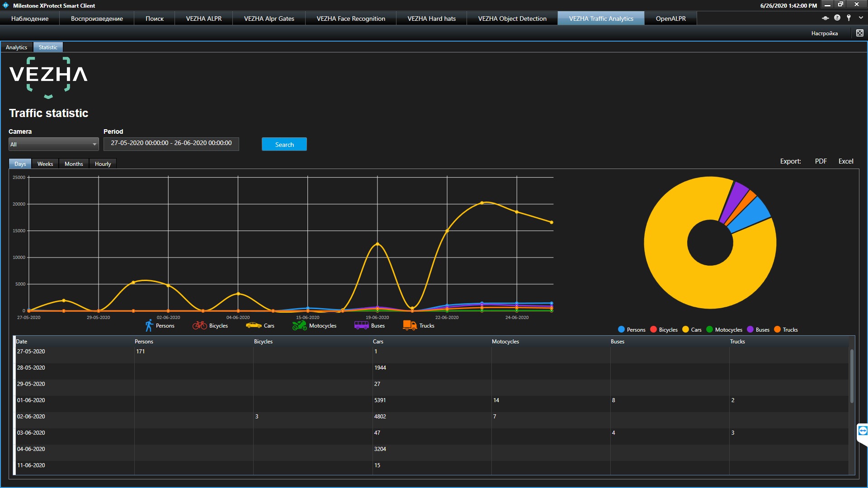This screenshot has height=488, width=868.
Task: Toggle Trucks orange dot in pie legend
Action: pyautogui.click(x=777, y=329)
